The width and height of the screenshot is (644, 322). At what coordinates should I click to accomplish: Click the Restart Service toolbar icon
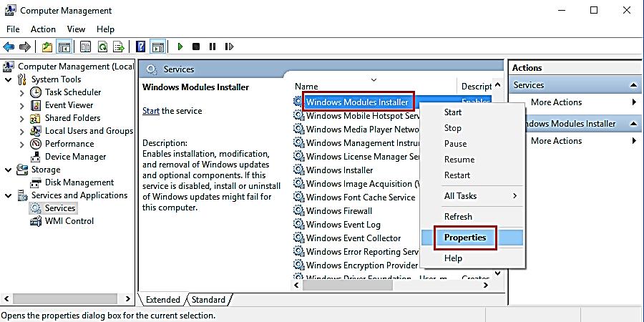[x=229, y=47]
